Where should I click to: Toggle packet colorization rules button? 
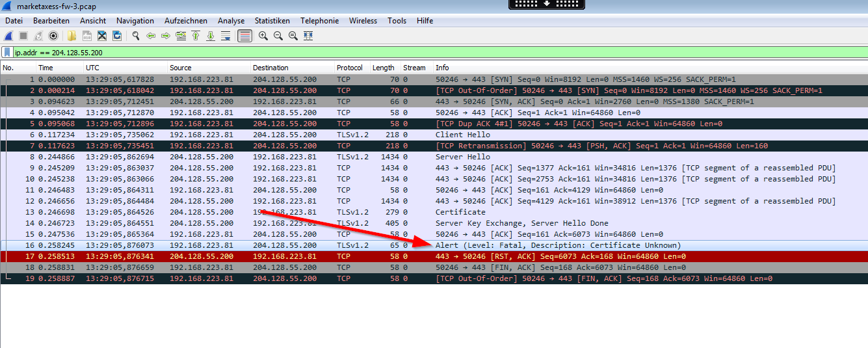click(244, 36)
